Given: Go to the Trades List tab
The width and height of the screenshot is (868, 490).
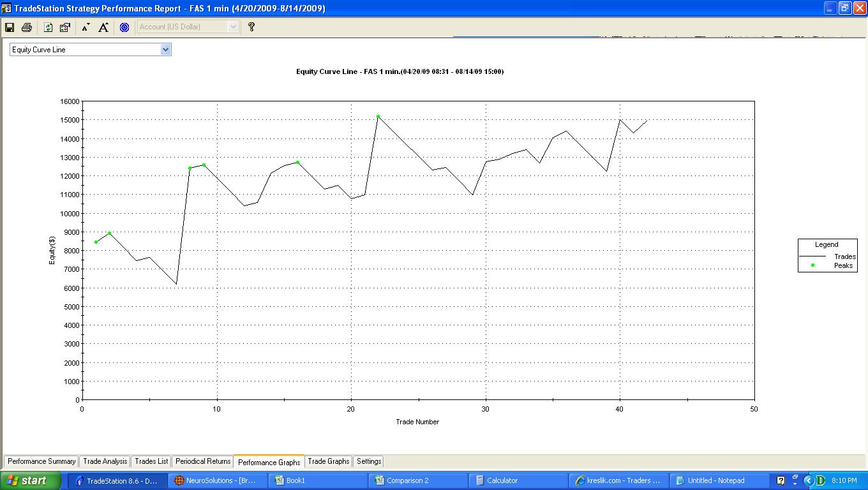Looking at the screenshot, I should coord(151,461).
